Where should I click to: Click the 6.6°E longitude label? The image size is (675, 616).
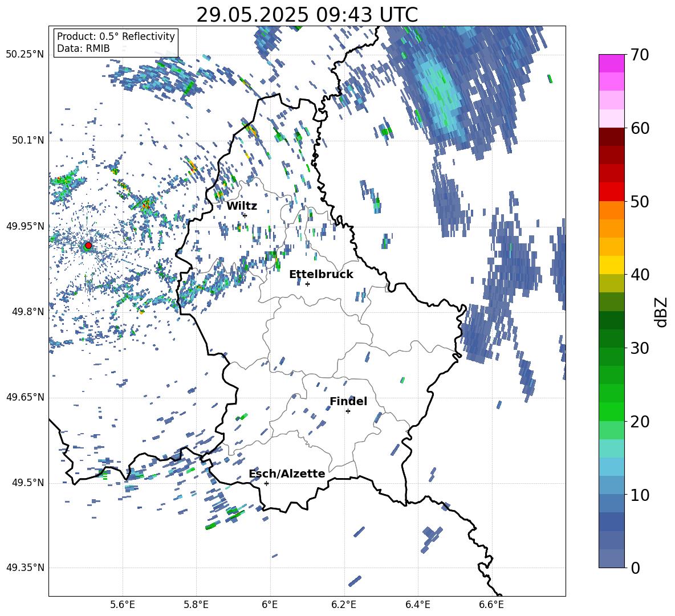pos(491,605)
